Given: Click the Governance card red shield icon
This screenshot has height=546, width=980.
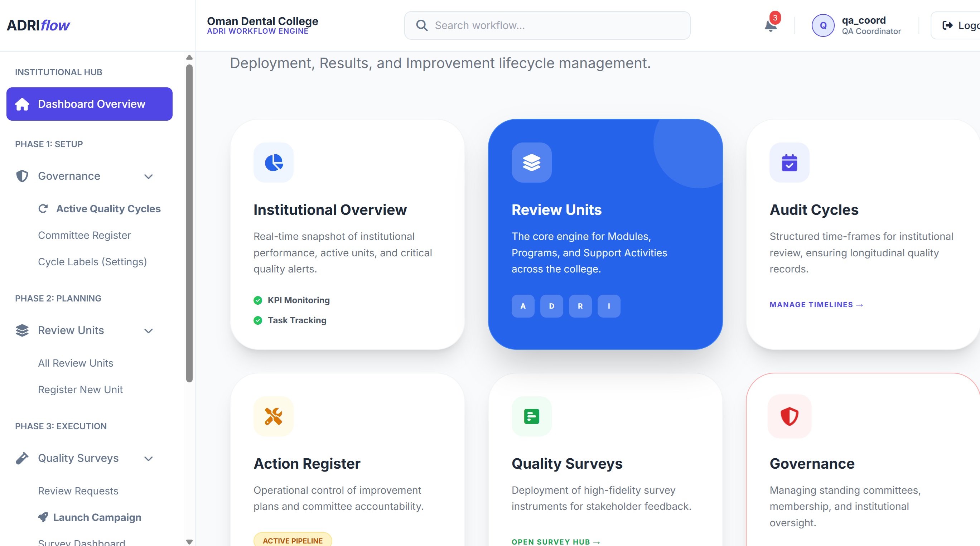Looking at the screenshot, I should pos(790,416).
